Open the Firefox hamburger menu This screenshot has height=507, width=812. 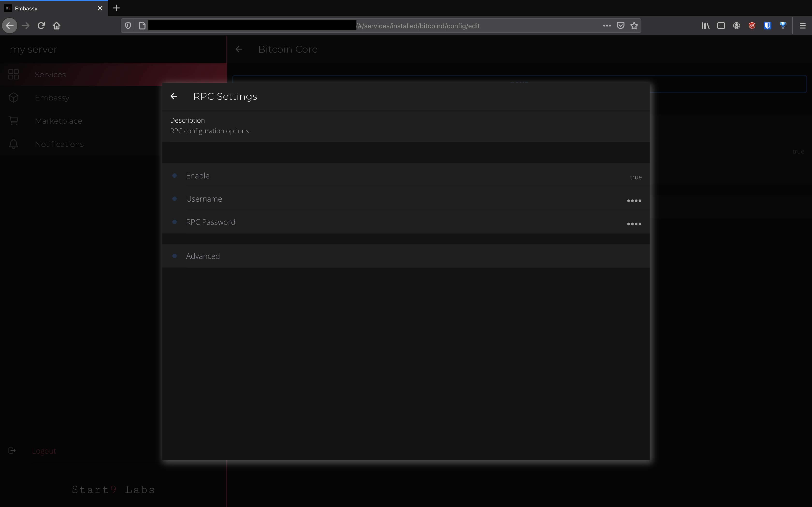(x=803, y=26)
